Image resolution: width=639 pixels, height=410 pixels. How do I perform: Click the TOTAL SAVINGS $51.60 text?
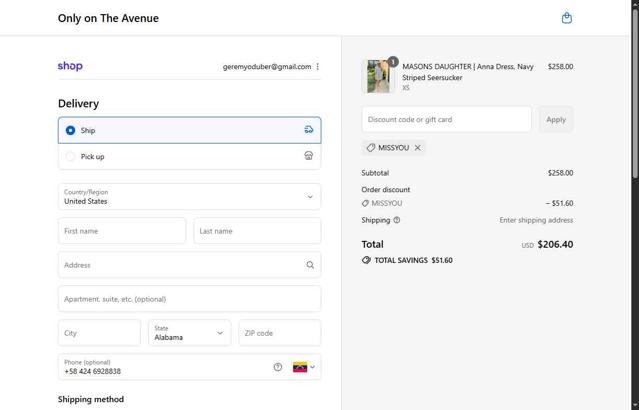(413, 260)
